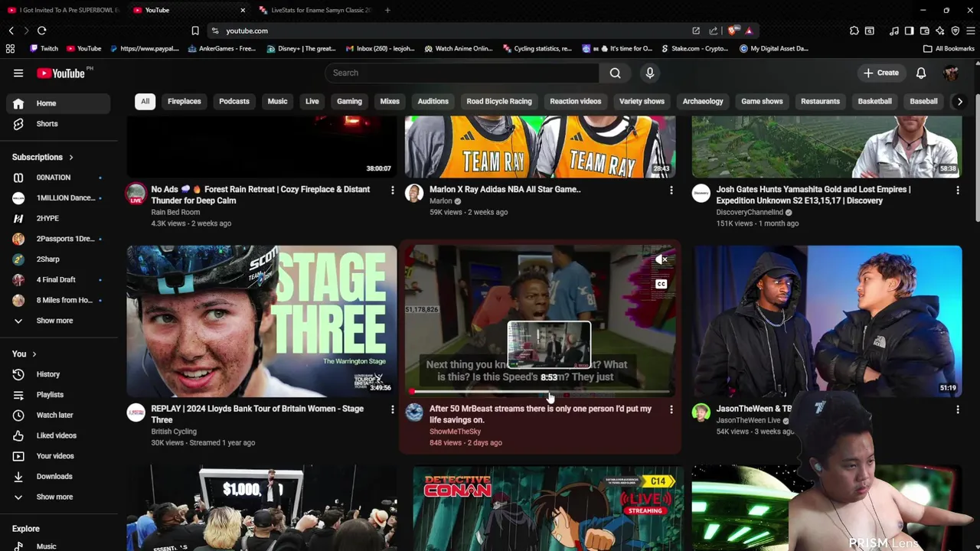Select the Archaeology filter chip

tap(703, 101)
